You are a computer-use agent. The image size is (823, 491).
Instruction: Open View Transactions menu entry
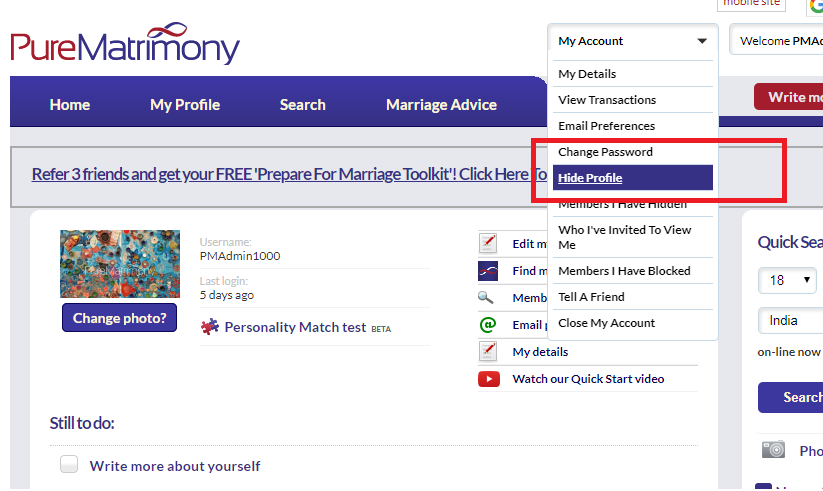pyautogui.click(x=632, y=100)
